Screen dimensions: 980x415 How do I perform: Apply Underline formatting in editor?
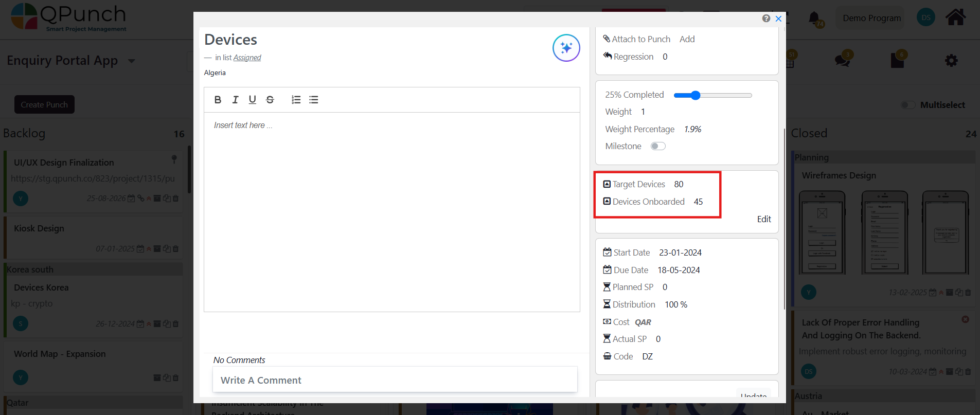click(252, 100)
